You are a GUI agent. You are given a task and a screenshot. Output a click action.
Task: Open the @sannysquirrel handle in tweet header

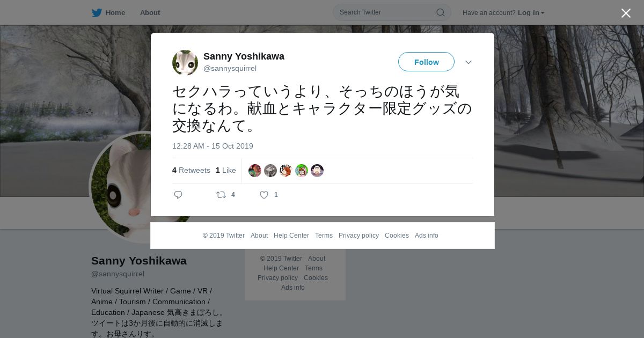pos(230,68)
